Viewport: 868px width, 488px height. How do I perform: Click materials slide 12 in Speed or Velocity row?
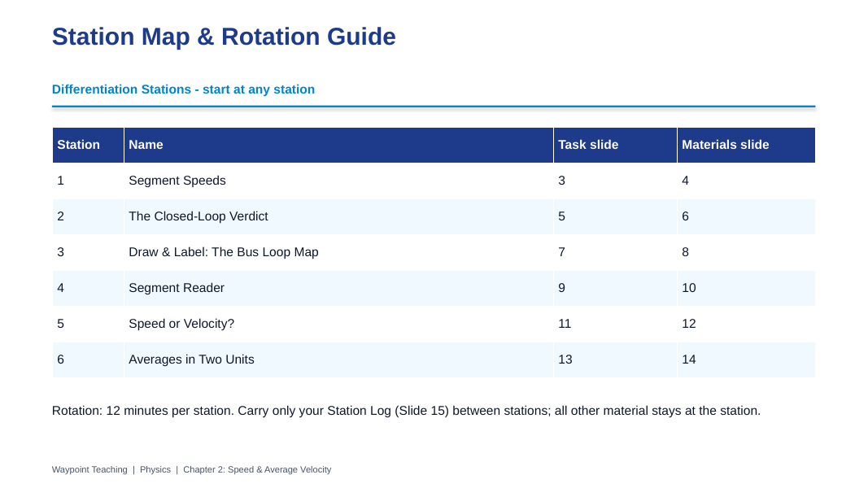746,325
